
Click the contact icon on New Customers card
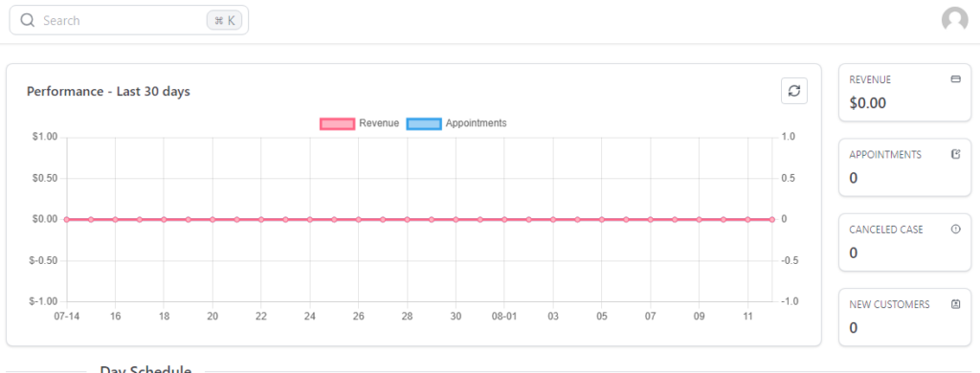click(x=955, y=304)
